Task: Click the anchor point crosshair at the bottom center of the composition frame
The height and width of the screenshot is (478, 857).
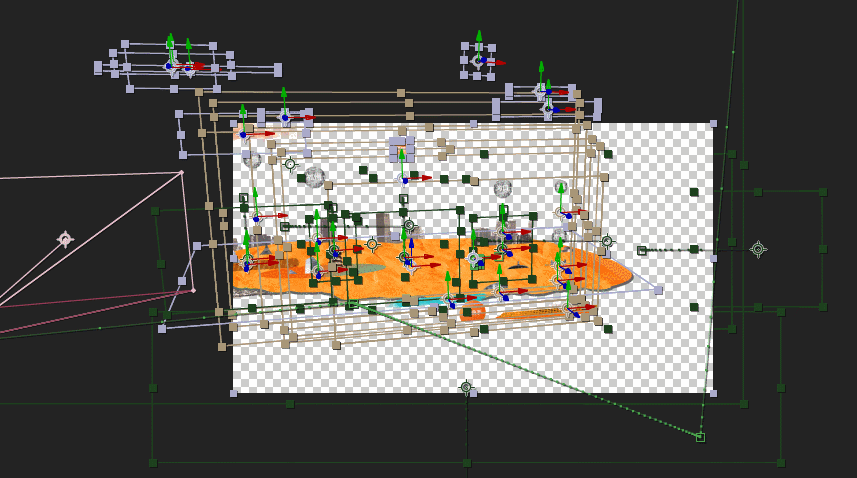Action: coord(466,387)
